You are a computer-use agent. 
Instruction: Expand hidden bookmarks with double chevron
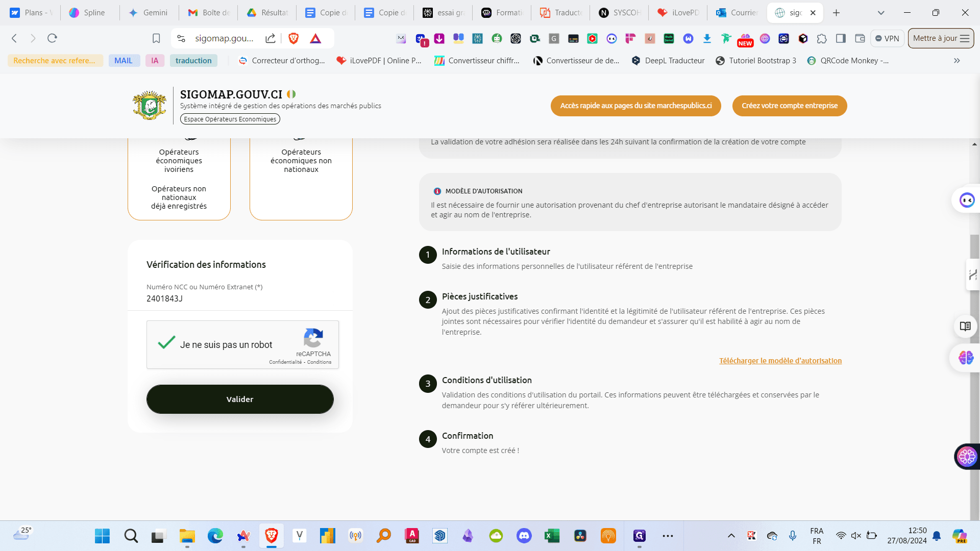[957, 61]
